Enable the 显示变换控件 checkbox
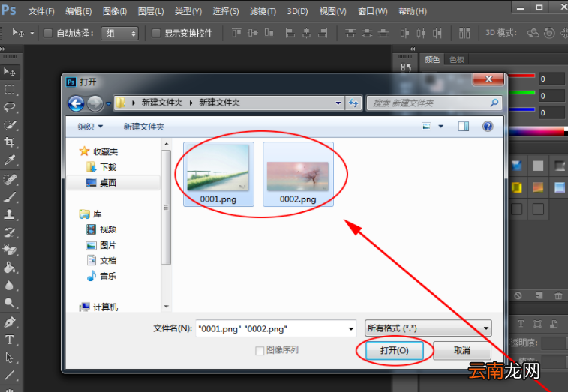 click(x=156, y=33)
